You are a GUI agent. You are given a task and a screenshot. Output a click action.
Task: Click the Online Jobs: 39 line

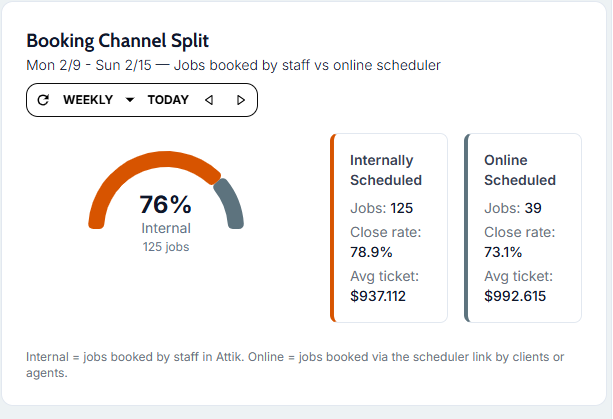[512, 208]
